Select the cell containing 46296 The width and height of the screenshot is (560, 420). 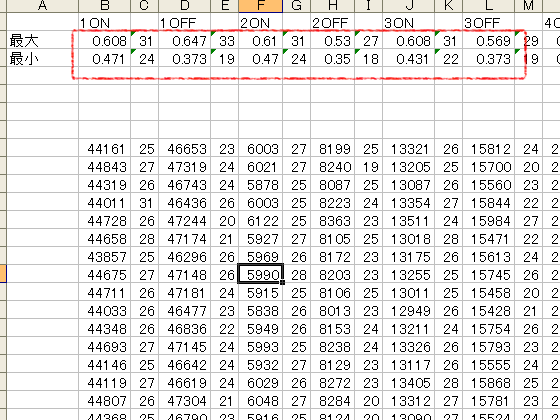185,256
